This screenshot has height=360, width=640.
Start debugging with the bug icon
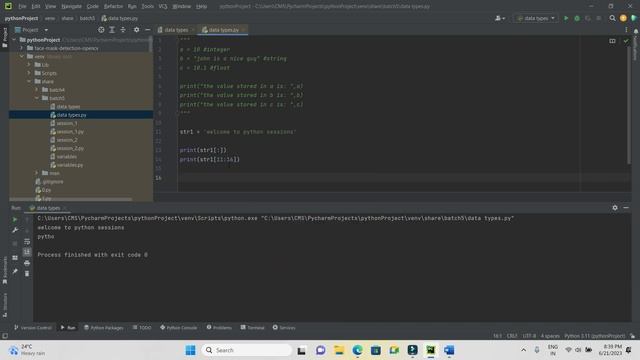tap(577, 18)
